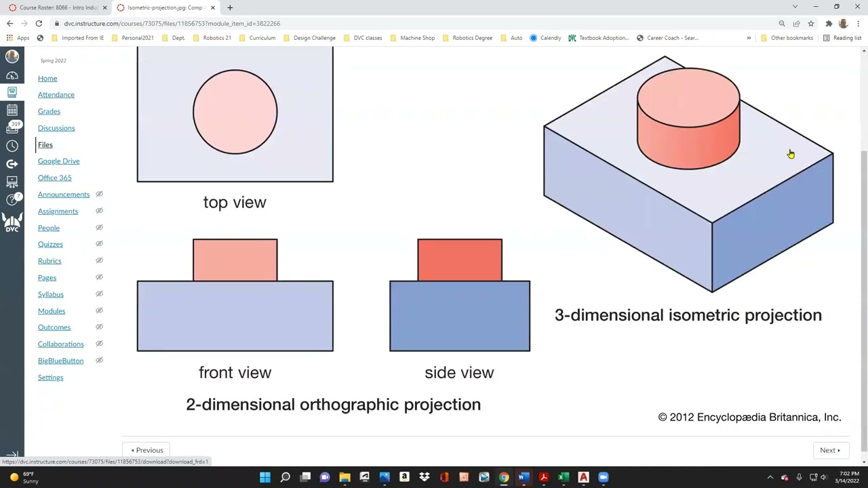Go to the Previous module item
Image resolution: width=868 pixels, height=488 pixels.
pos(147,450)
